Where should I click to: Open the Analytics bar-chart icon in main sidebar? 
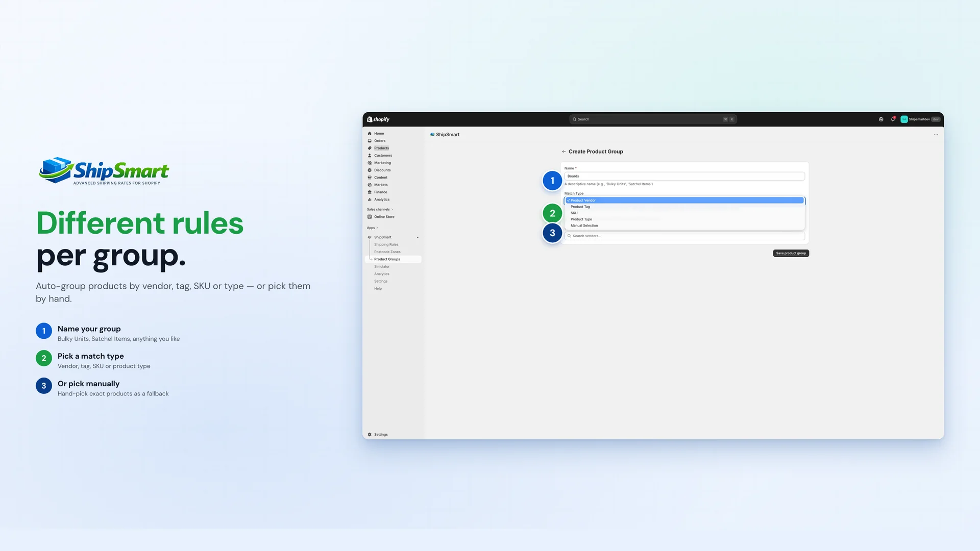(370, 199)
